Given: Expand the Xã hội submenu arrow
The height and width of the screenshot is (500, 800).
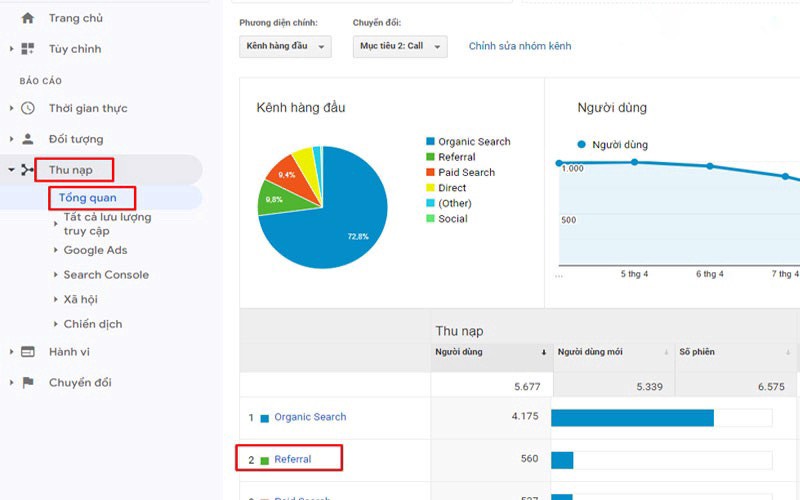Looking at the screenshot, I should tap(56, 299).
